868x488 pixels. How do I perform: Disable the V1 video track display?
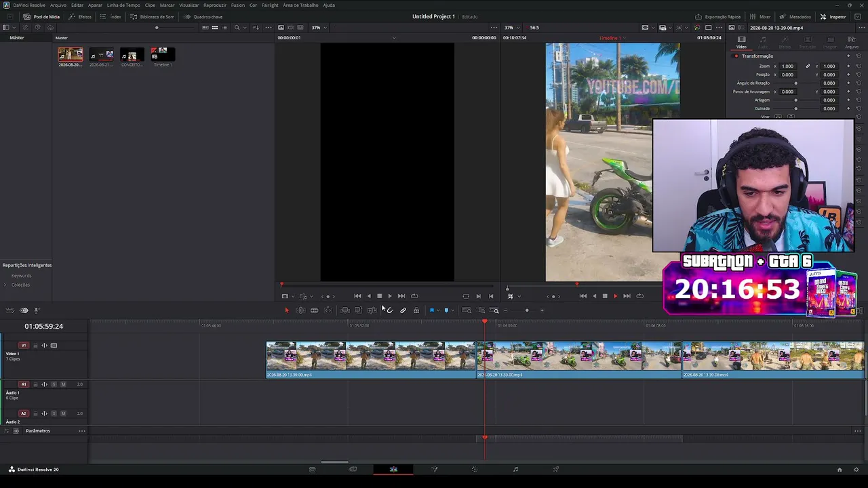click(54, 346)
